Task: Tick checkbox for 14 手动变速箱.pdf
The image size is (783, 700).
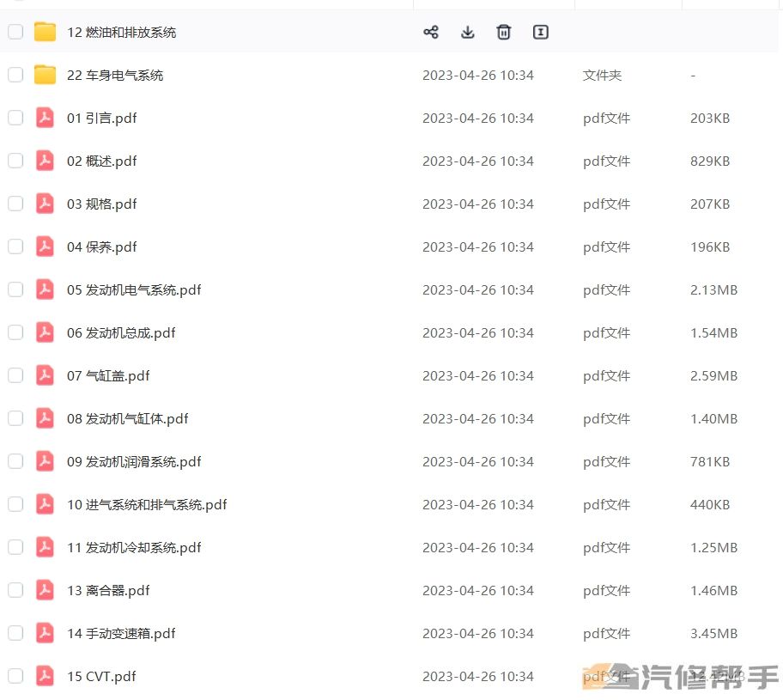Action: pos(15,634)
